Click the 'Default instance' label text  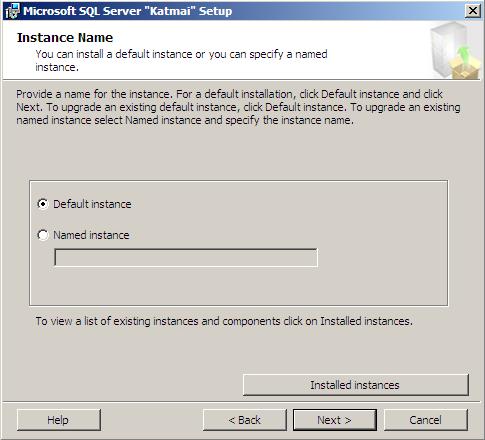pyautogui.click(x=92, y=204)
